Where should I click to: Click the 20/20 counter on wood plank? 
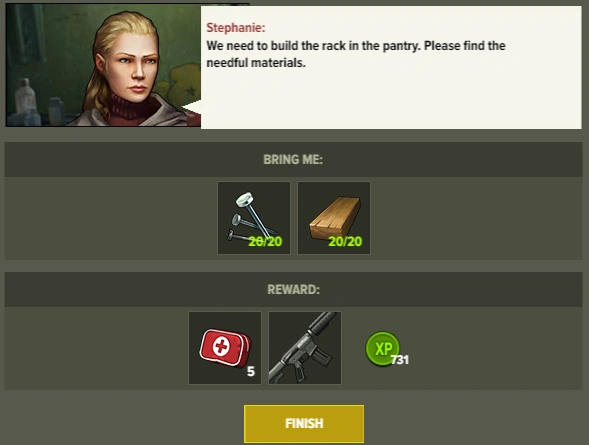tap(345, 241)
